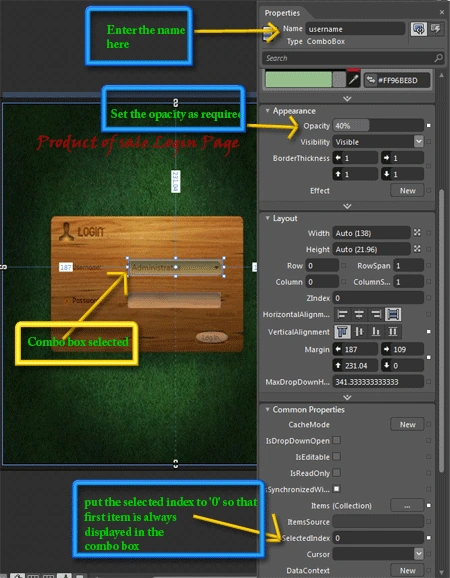Set VerticalAlignment to Top
450x578 pixels.
point(342,332)
